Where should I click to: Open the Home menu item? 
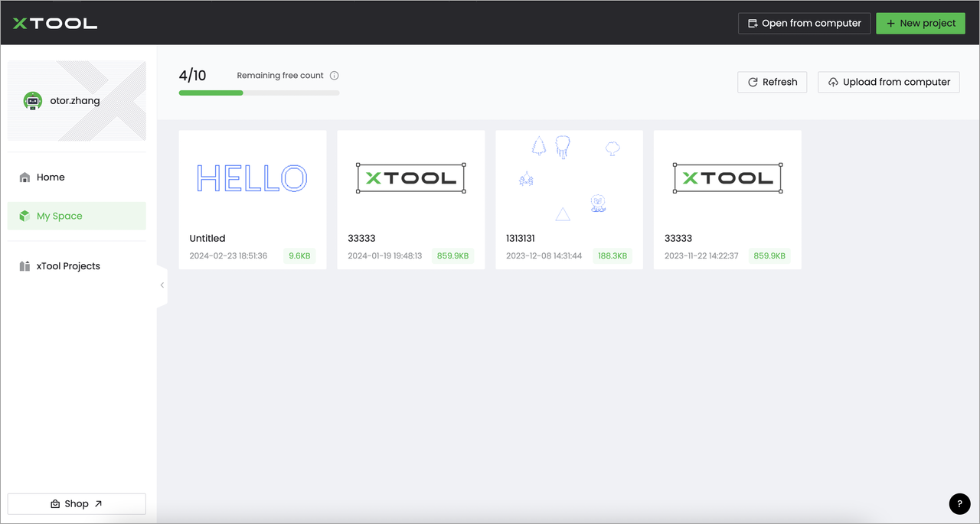point(77,177)
